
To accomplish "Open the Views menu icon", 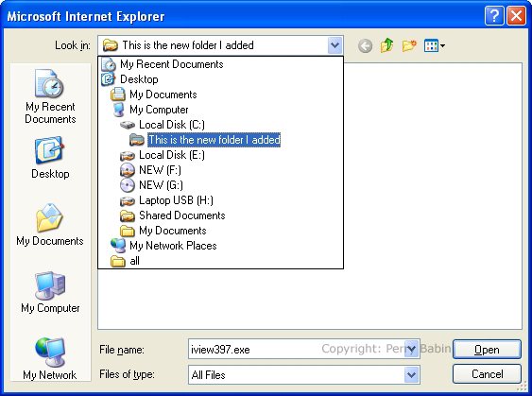I will 435,45.
